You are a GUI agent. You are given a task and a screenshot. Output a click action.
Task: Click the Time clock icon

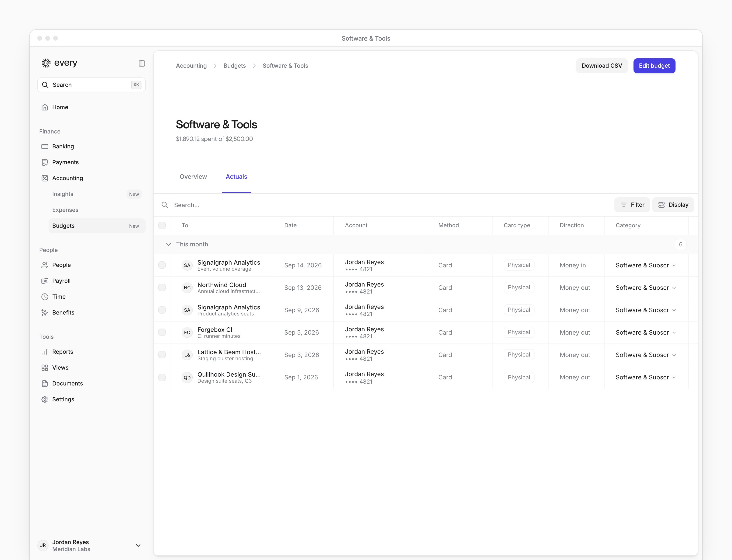click(x=45, y=297)
